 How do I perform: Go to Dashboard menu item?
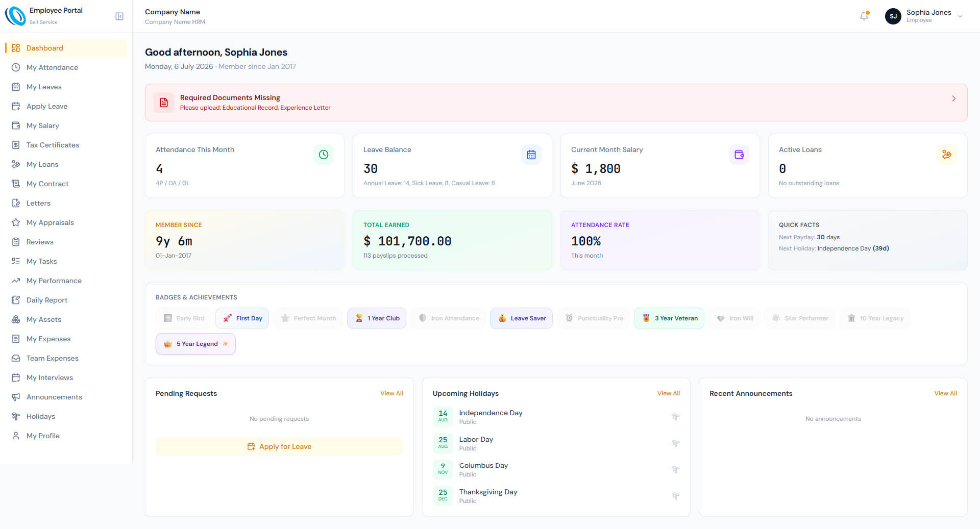[66, 48]
